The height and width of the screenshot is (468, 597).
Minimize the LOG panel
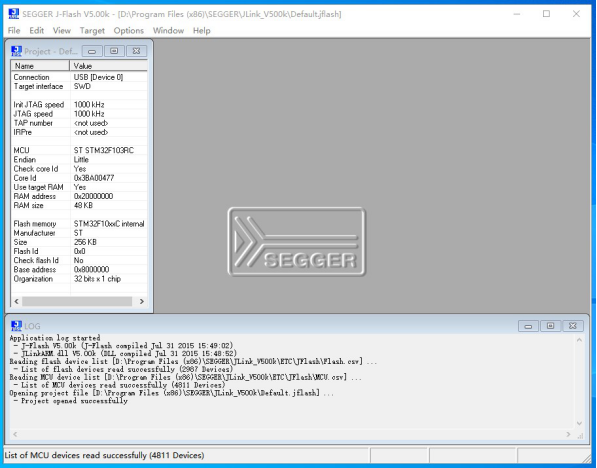528,326
